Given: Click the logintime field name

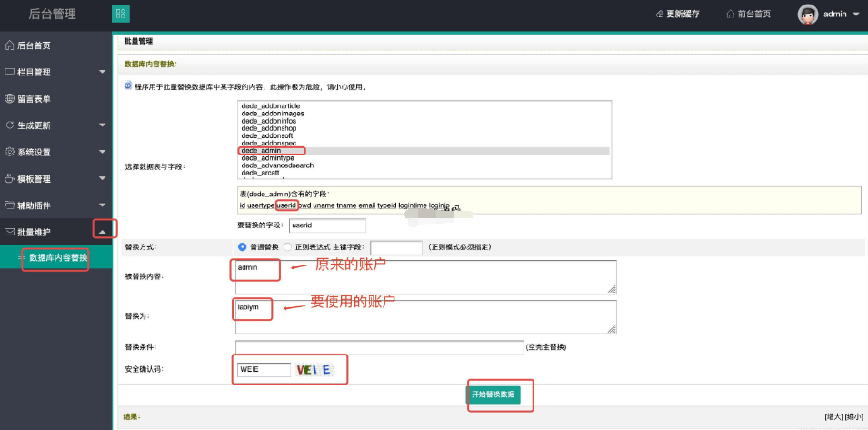Looking at the screenshot, I should click(413, 205).
